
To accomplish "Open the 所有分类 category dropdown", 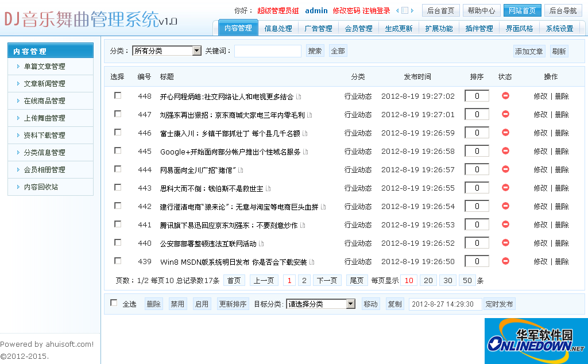I will [x=167, y=51].
